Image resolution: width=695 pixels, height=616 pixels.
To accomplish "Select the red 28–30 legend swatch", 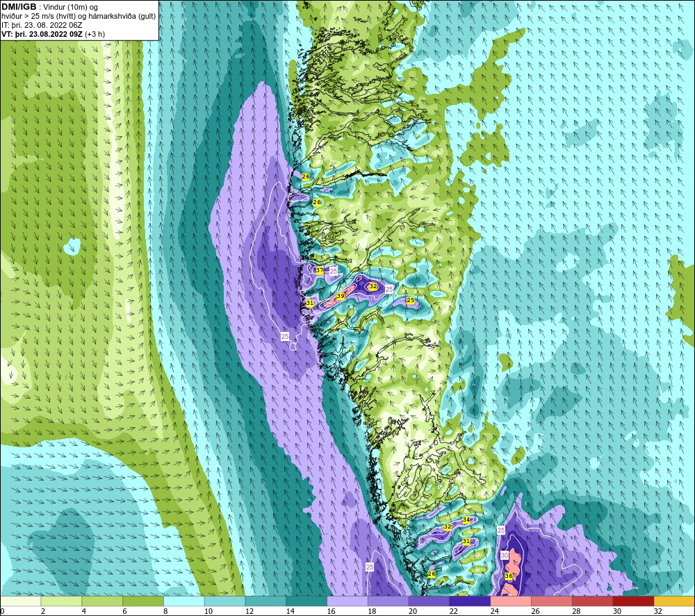I will coord(592,601).
